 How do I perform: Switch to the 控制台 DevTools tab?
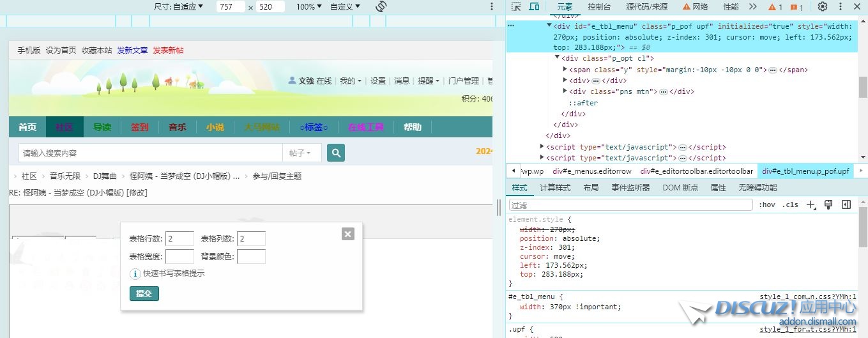tap(599, 6)
